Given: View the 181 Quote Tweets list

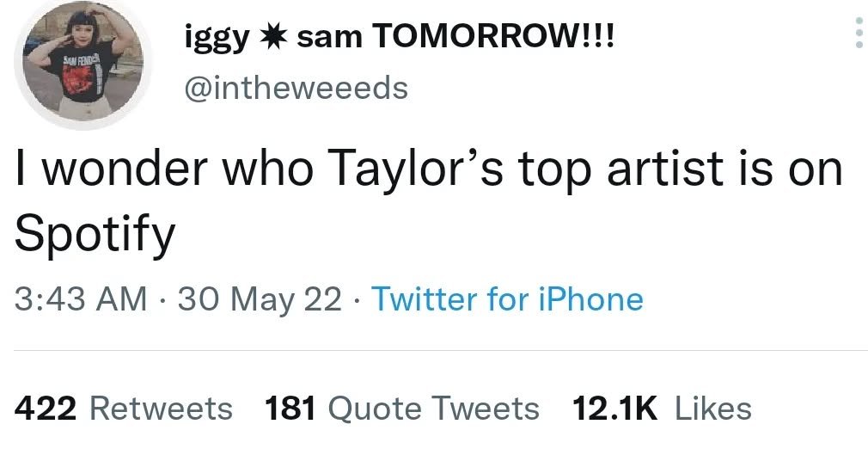Looking at the screenshot, I should pos(403,409).
